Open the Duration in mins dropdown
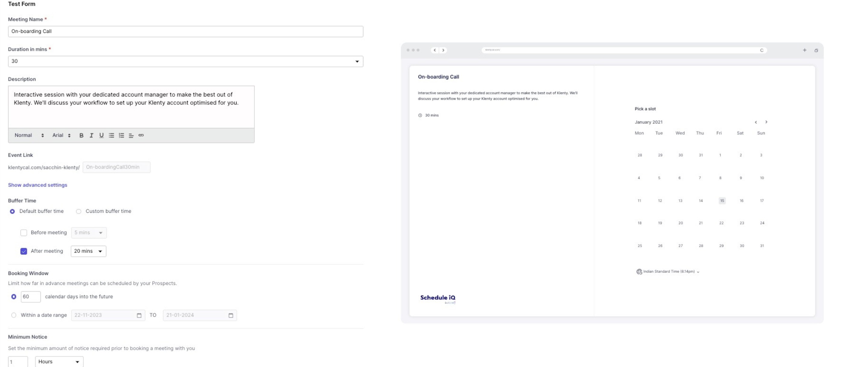The image size is (868, 367). click(185, 61)
